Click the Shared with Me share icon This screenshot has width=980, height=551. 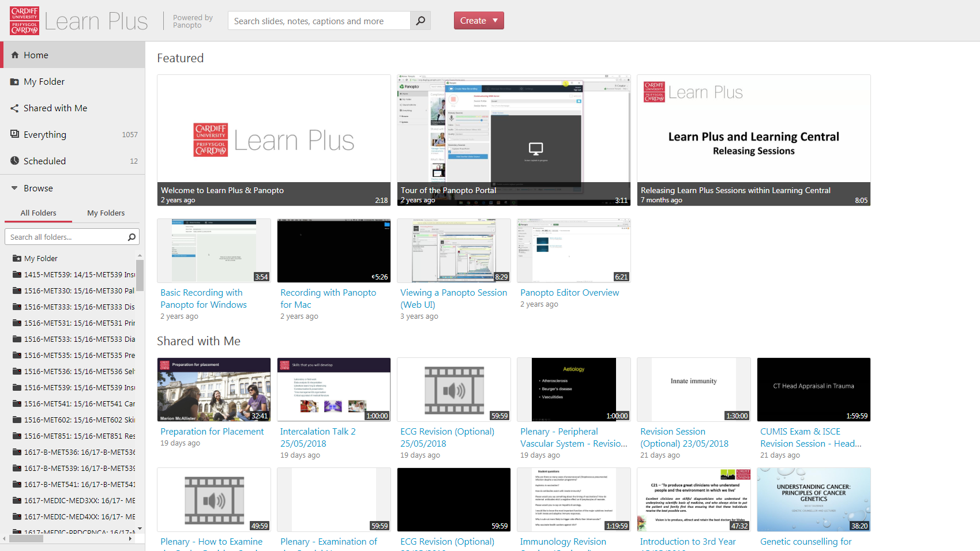[x=15, y=108]
